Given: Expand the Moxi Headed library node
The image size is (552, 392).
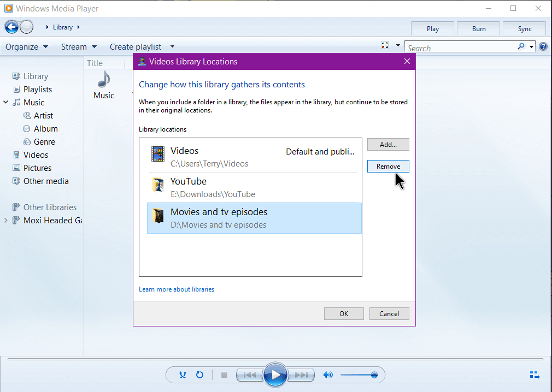Looking at the screenshot, I should tap(5, 221).
